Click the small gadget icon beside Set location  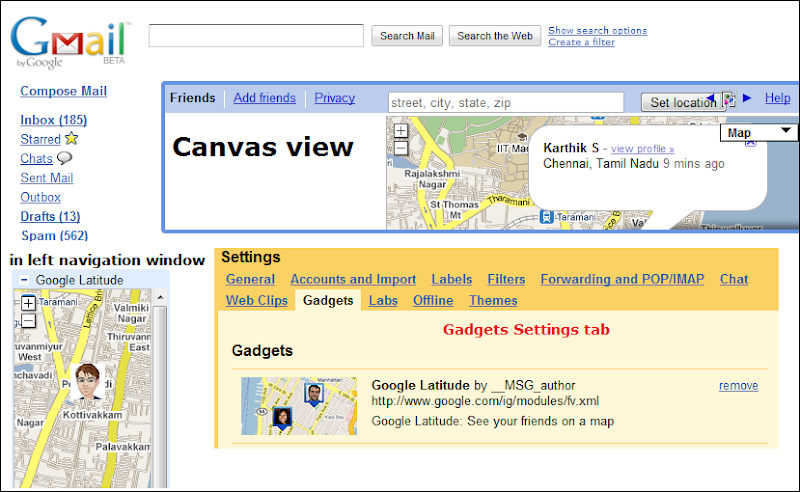pos(729,100)
